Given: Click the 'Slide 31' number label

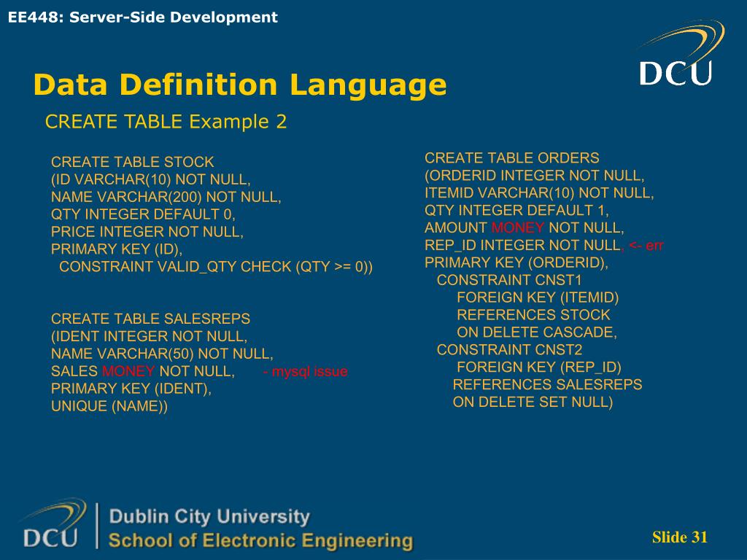Looking at the screenshot, I should coord(679,537).
